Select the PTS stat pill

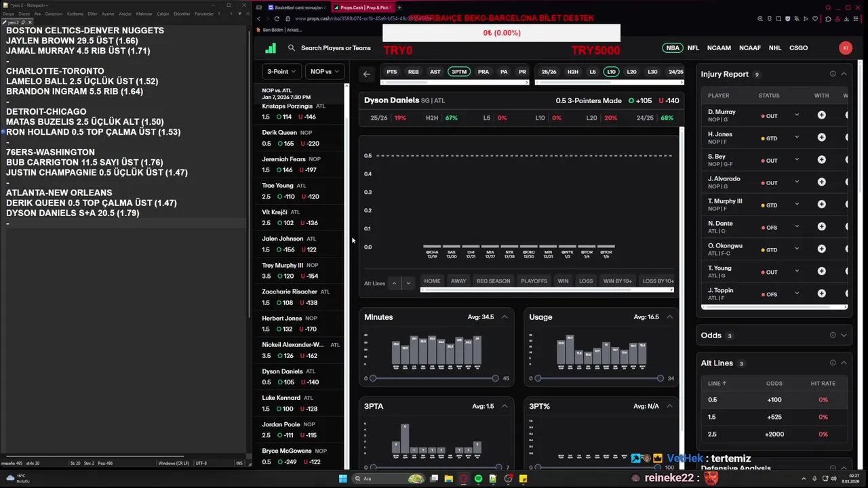pyautogui.click(x=392, y=72)
